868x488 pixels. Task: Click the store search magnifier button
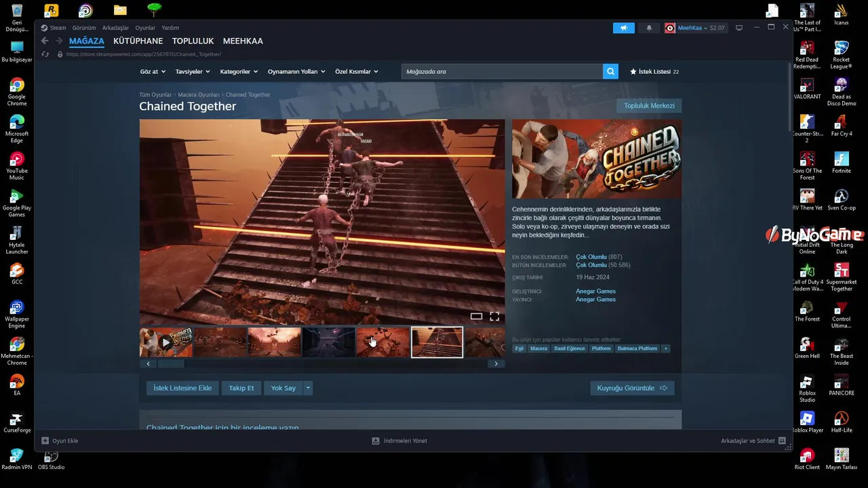click(x=610, y=71)
